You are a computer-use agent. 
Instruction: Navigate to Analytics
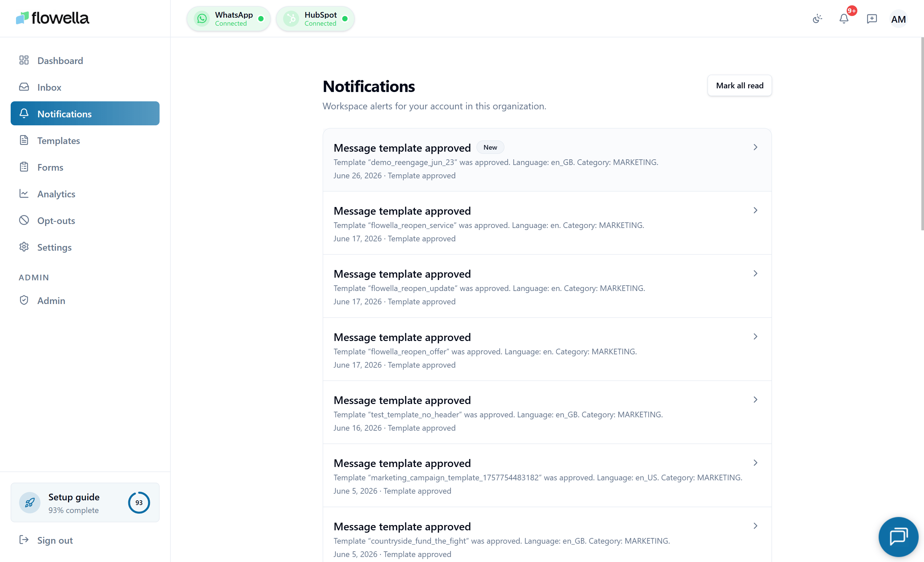click(x=85, y=193)
